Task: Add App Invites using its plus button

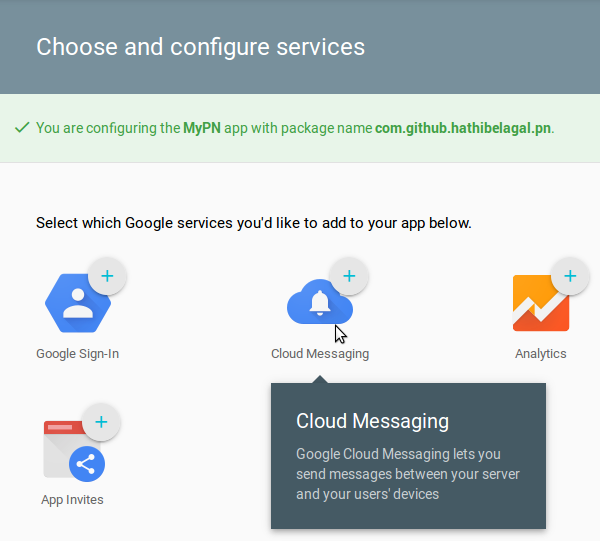Action: coord(101,422)
